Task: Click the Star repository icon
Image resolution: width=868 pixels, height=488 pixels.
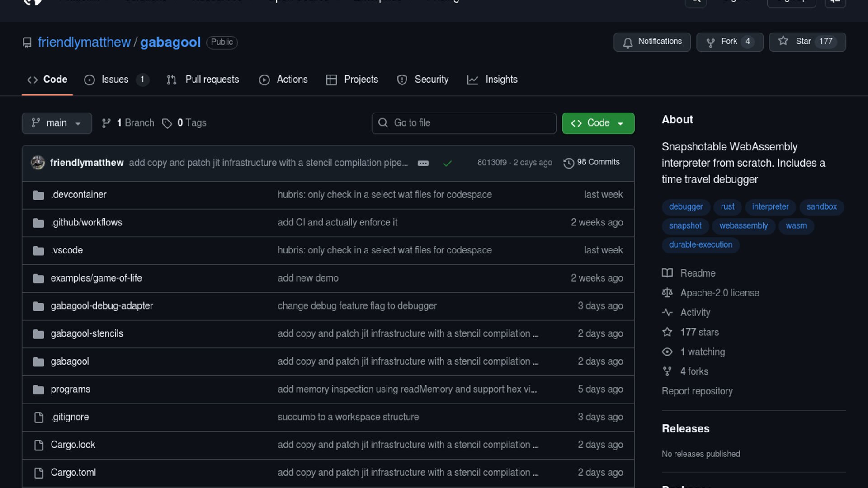Action: 783,41
